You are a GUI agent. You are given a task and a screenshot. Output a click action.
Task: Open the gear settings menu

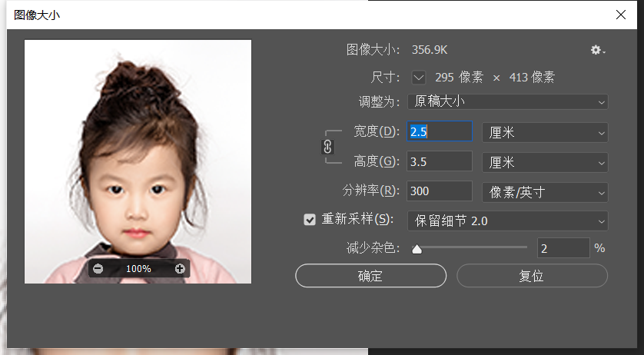(x=598, y=50)
